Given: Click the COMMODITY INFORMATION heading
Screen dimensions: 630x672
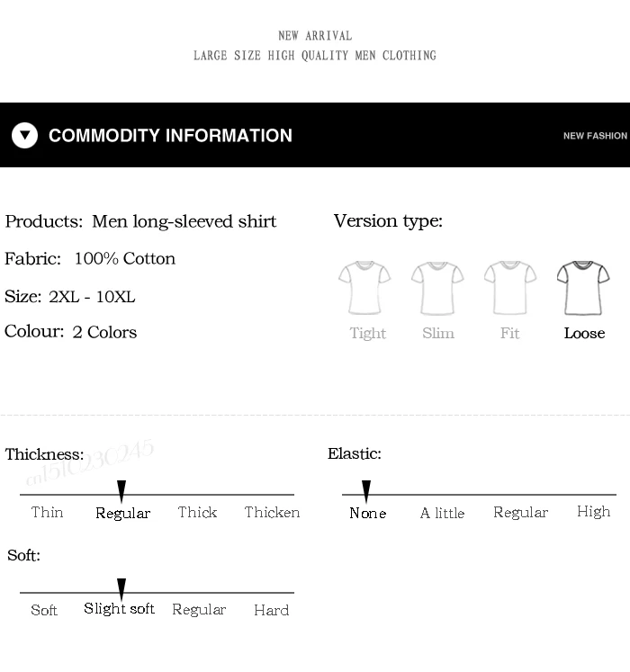Looking at the screenshot, I should tap(170, 136).
